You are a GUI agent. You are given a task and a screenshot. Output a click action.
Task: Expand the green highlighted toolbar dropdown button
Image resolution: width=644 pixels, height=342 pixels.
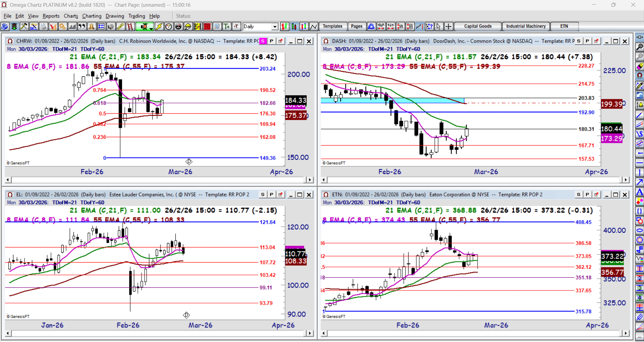click(x=152, y=27)
